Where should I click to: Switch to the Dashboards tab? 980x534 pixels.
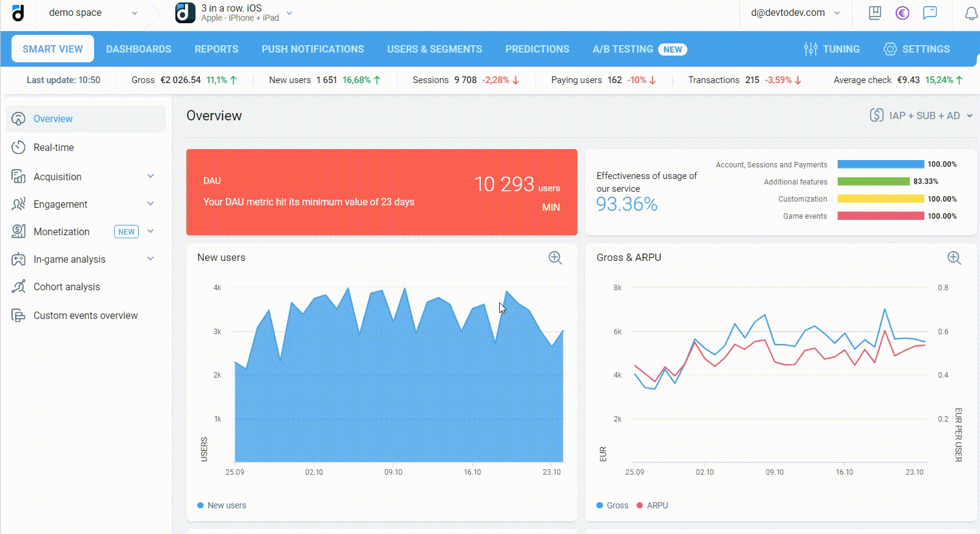coord(139,49)
